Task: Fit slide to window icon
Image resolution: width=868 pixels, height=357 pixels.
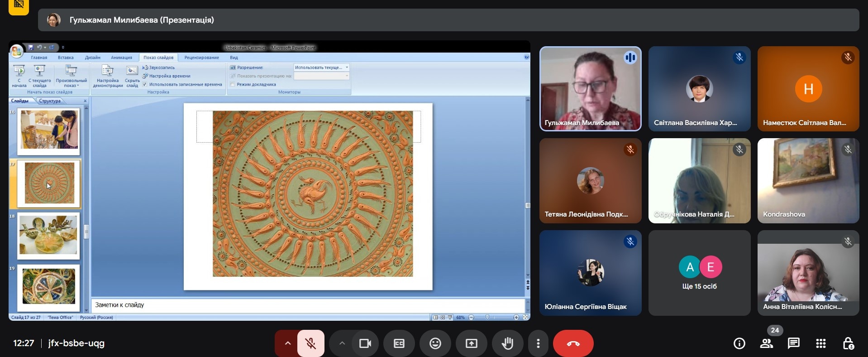Action: coord(525,318)
